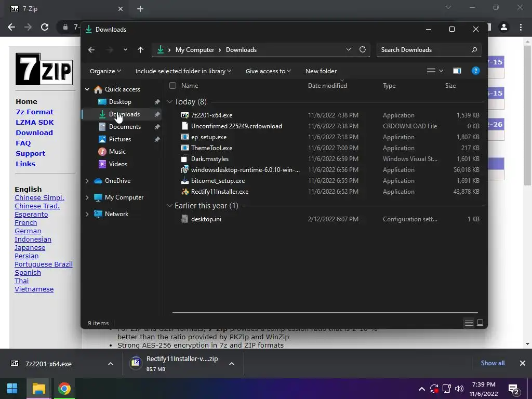Switch to details view in status bar
The image size is (532, 399).
click(x=469, y=323)
